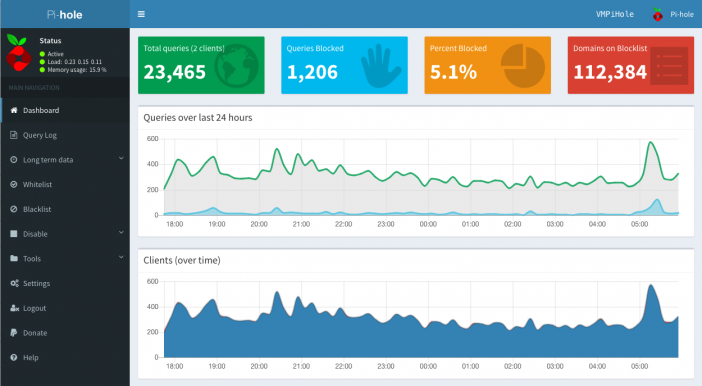Click the Disable stop-square icon

coord(14,234)
